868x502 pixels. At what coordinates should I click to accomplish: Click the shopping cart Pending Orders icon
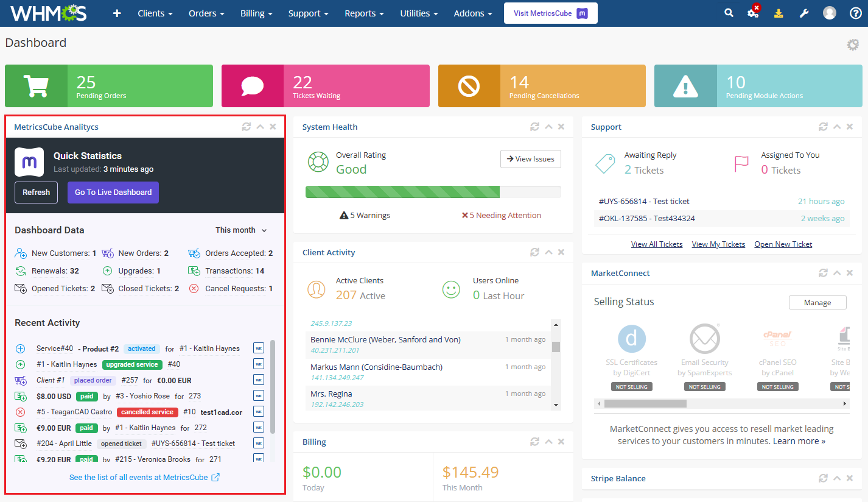(36, 86)
